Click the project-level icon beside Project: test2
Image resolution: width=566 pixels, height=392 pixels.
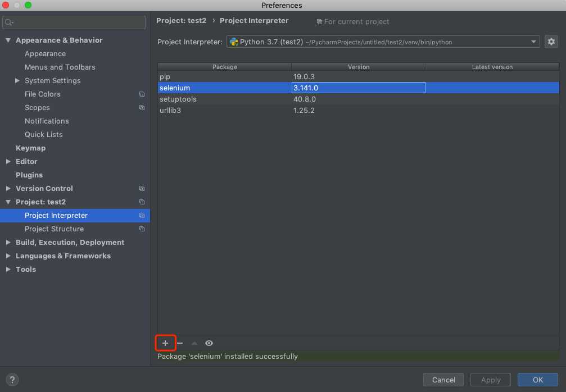(142, 202)
